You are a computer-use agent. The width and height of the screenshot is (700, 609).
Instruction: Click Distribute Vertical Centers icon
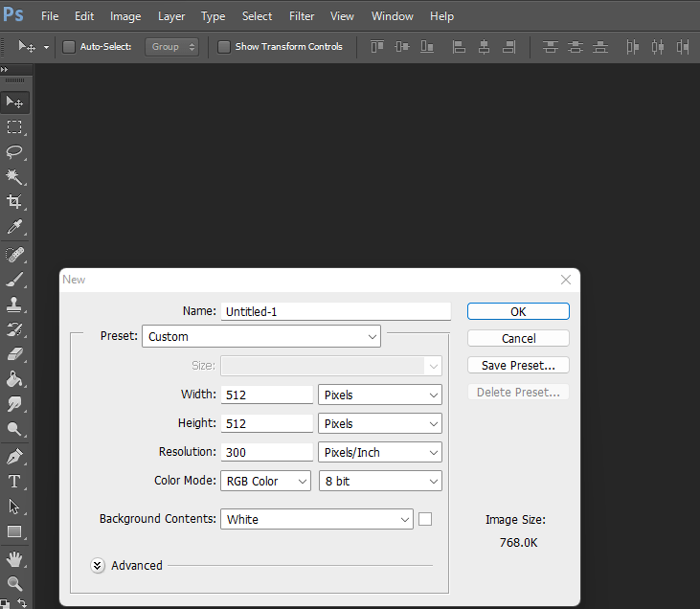pos(576,46)
